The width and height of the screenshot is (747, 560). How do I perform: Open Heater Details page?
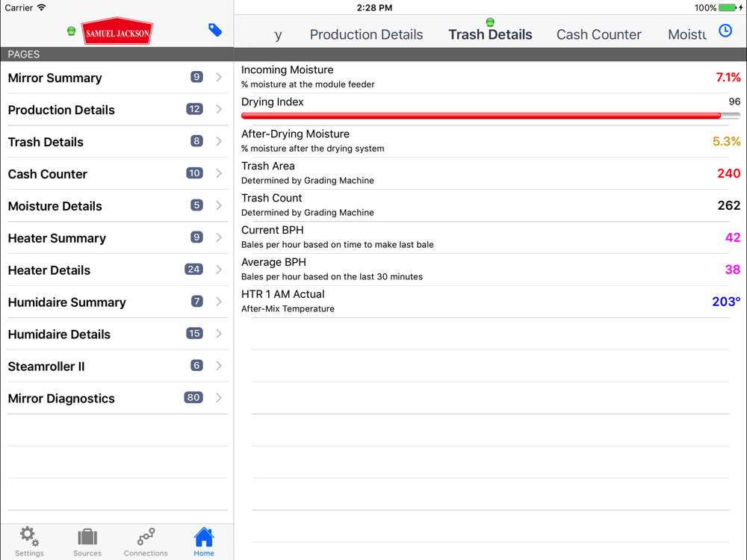coord(117,270)
